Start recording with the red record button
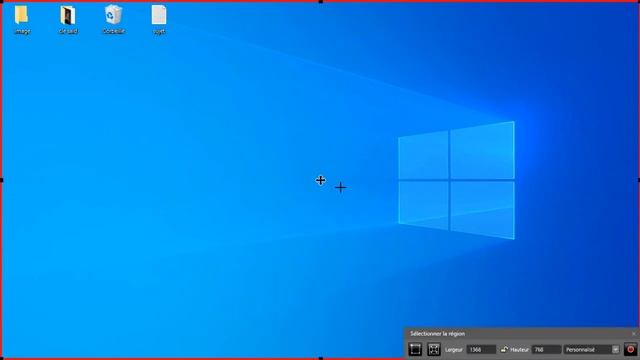 [x=631, y=349]
